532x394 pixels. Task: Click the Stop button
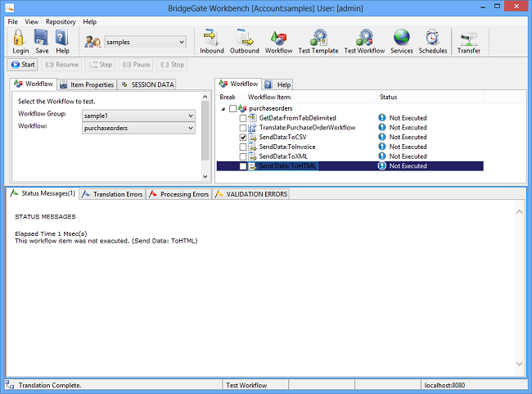[172, 65]
